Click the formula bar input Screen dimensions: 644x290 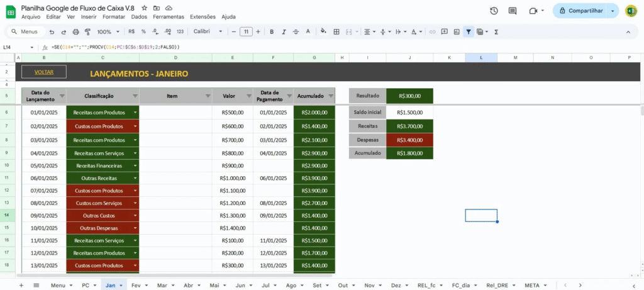click(314, 47)
